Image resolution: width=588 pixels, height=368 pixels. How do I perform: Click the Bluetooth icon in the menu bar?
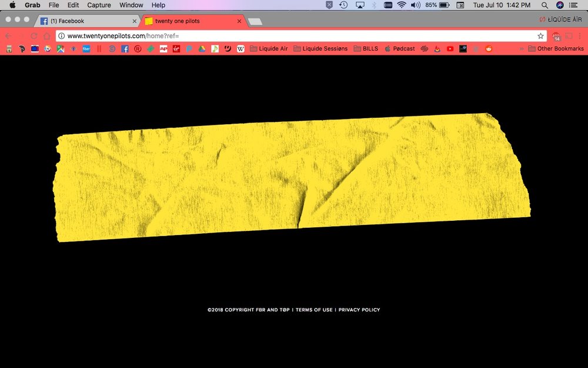[x=373, y=5]
